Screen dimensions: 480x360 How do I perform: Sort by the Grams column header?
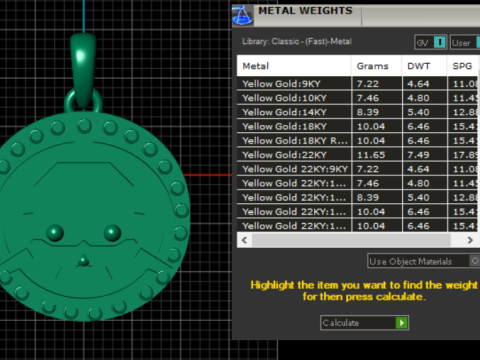[x=376, y=66]
